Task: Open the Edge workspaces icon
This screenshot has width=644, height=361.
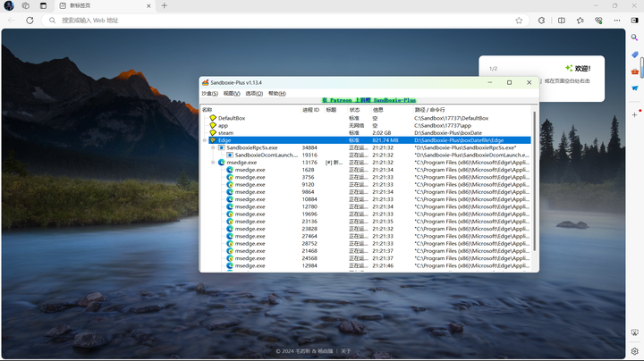Action: [x=26, y=5]
